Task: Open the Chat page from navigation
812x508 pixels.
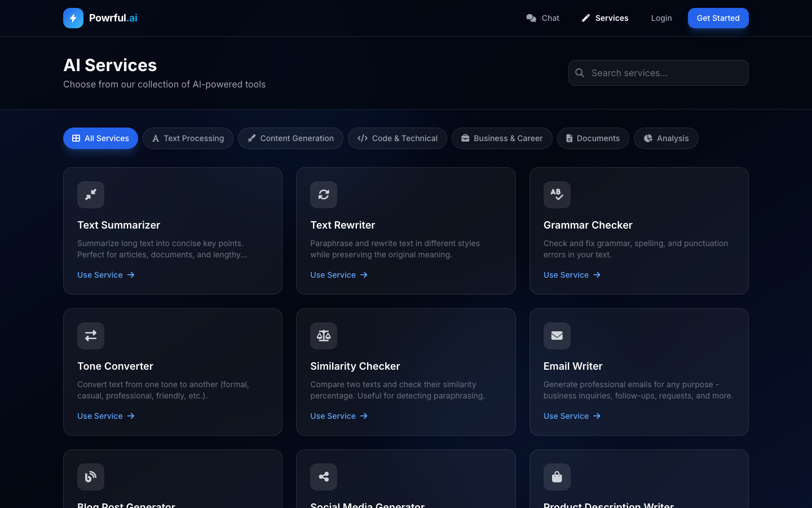Action: (542, 18)
